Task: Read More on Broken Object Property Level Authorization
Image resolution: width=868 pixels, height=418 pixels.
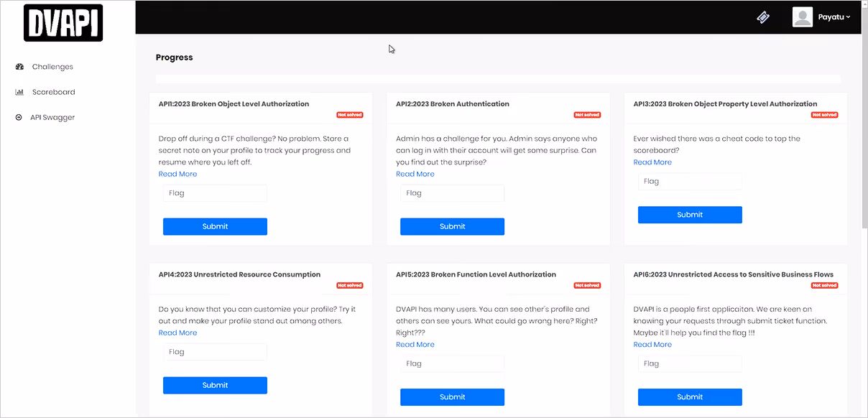Action: [x=652, y=162]
